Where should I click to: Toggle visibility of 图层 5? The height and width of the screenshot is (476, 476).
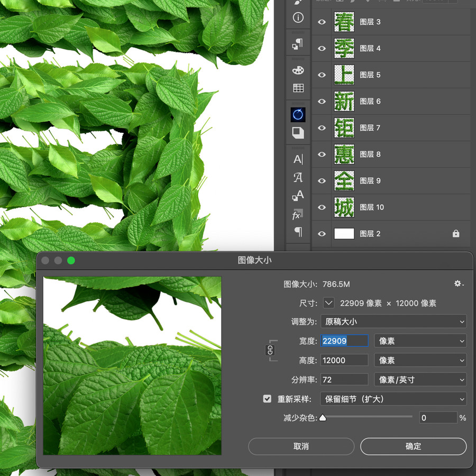point(322,75)
